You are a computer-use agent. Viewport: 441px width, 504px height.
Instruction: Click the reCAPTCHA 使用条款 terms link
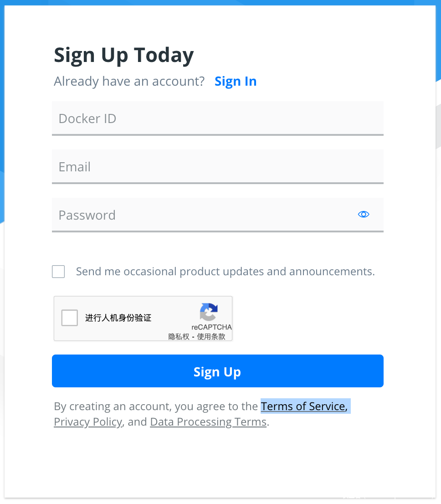[x=211, y=337]
